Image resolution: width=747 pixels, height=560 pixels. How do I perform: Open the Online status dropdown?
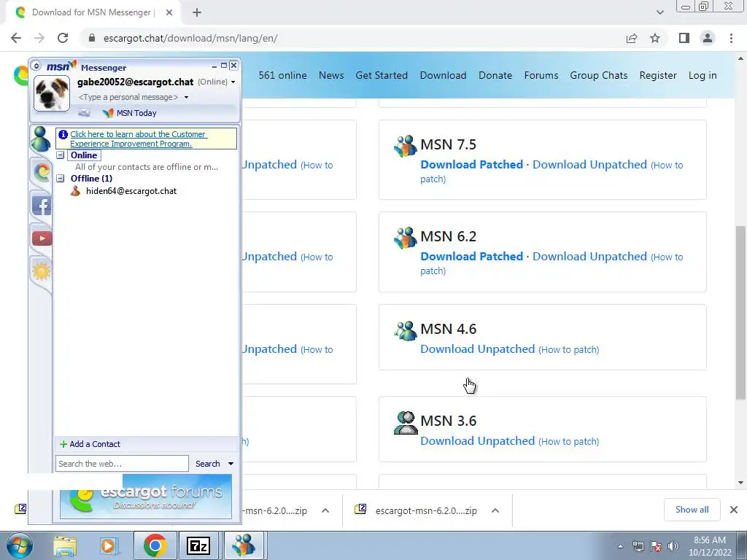click(233, 82)
